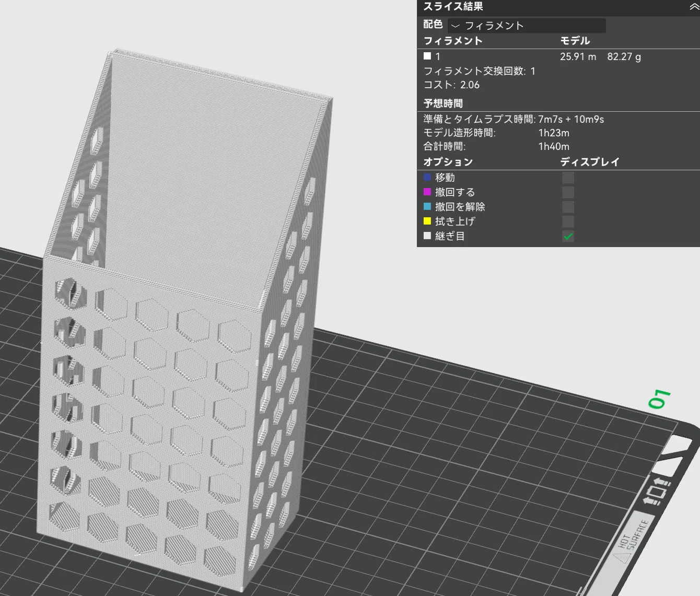The height and width of the screenshot is (596, 700).
Task: Collapse the スライス結果 panel with the chevron
Action: coord(694,7)
